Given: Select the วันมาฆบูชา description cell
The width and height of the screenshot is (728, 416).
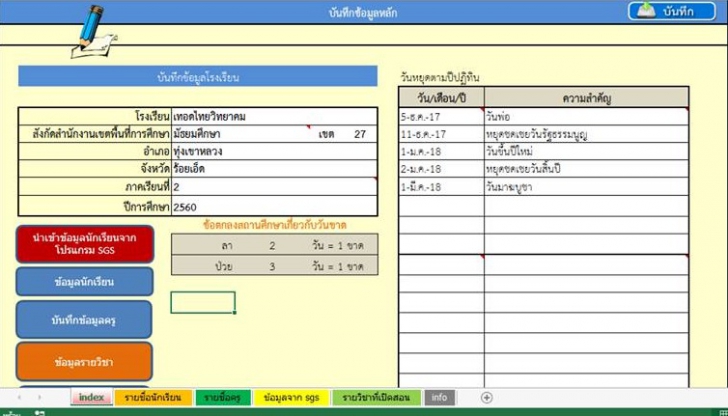Looking at the screenshot, I should click(x=586, y=187).
